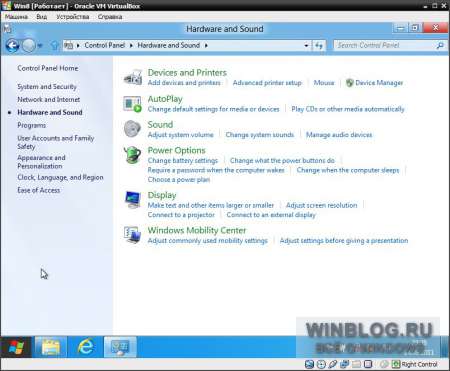The image size is (450, 371).
Task: Expand arrow after Control Panel breadcrumb
Action: coord(131,45)
